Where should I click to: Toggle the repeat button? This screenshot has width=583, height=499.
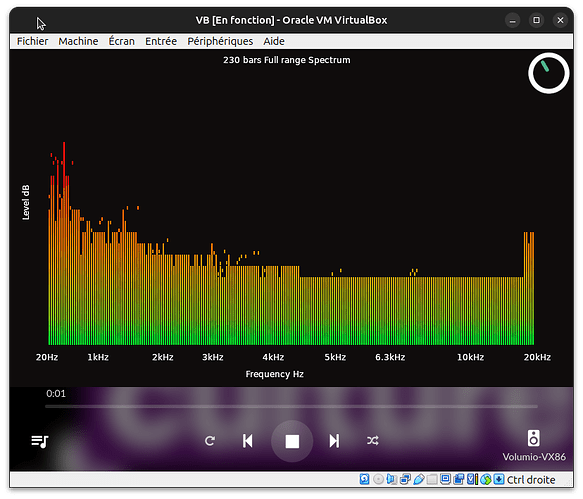(210, 441)
